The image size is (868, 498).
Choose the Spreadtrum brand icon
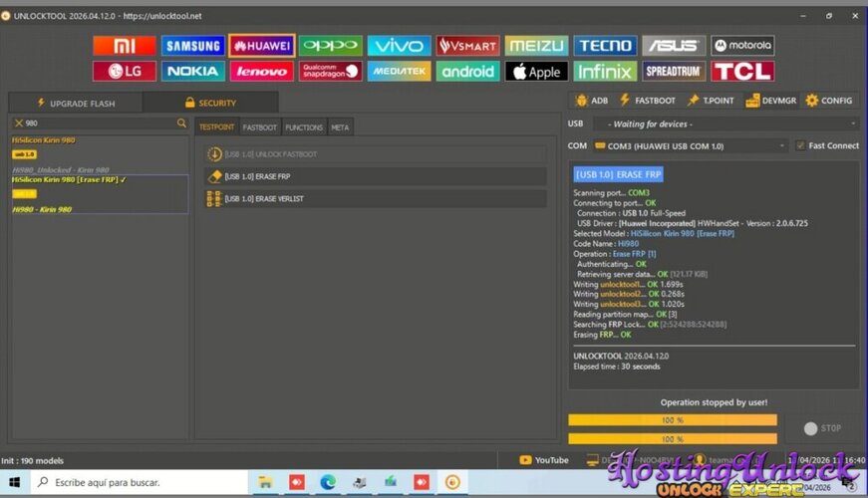tap(674, 72)
